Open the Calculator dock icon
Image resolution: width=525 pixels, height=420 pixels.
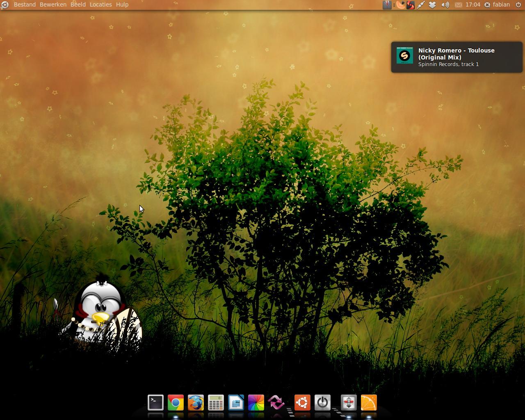216,402
